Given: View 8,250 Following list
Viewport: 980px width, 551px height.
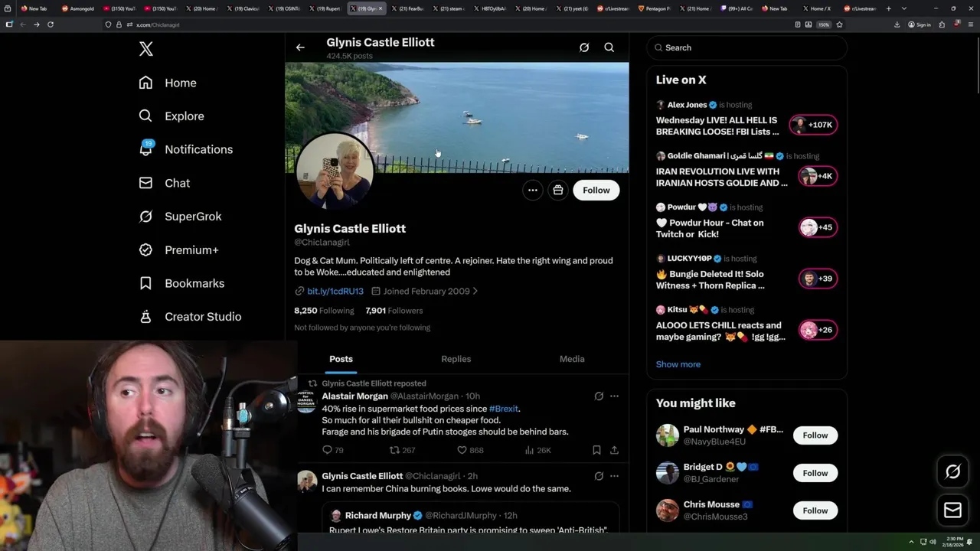Looking at the screenshot, I should [x=324, y=311].
